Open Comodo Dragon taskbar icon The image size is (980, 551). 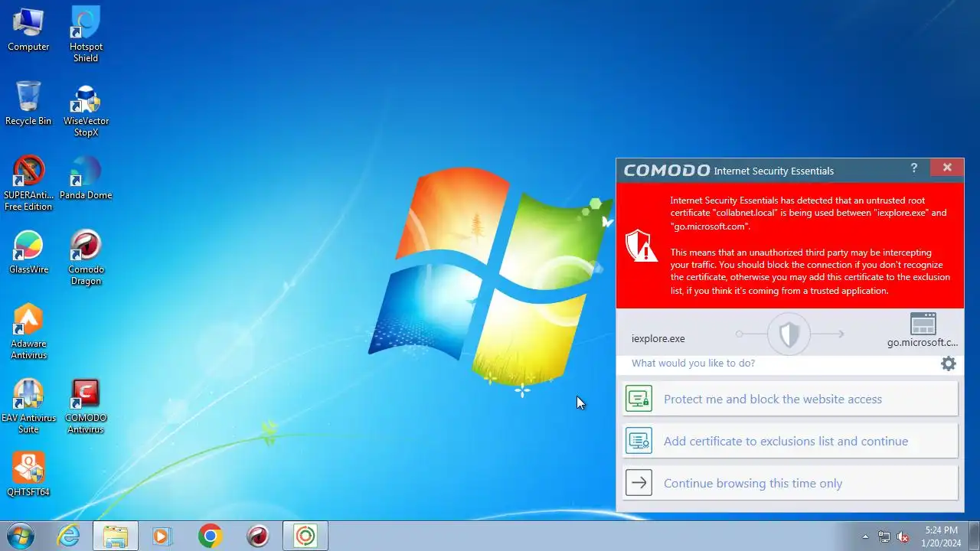click(258, 536)
